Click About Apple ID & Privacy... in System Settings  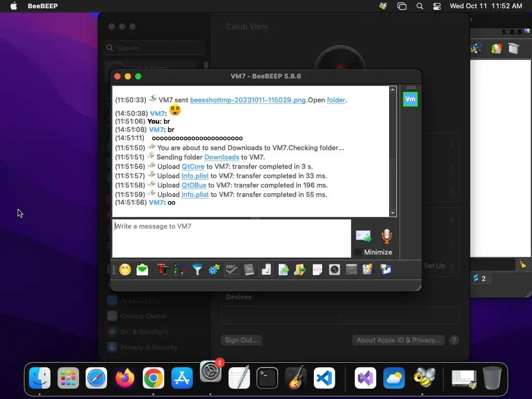[x=398, y=340]
